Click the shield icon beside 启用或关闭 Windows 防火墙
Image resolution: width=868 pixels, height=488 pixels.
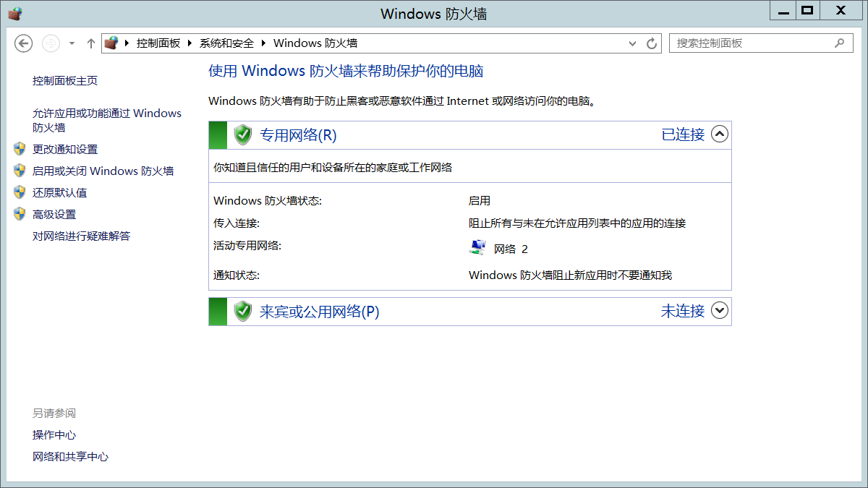20,171
